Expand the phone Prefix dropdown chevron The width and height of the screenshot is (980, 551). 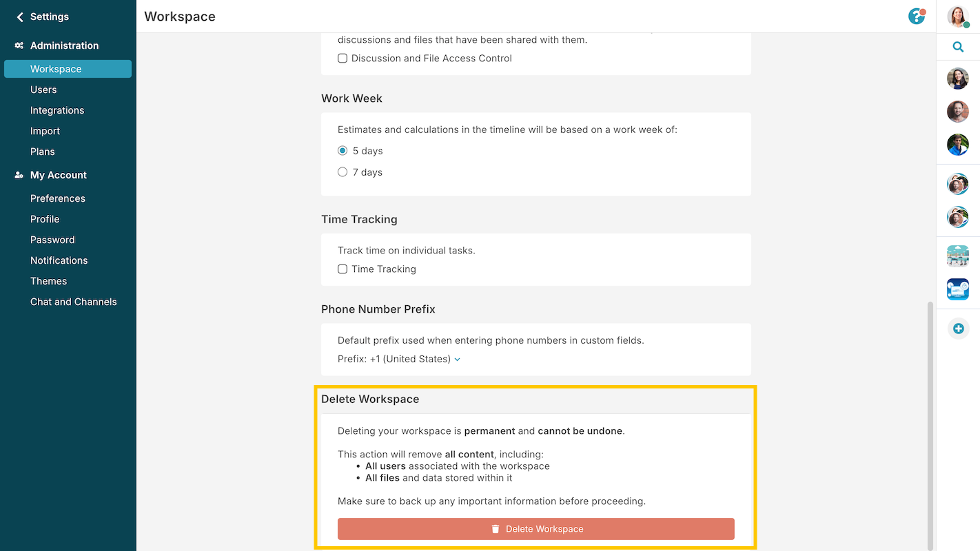(458, 360)
